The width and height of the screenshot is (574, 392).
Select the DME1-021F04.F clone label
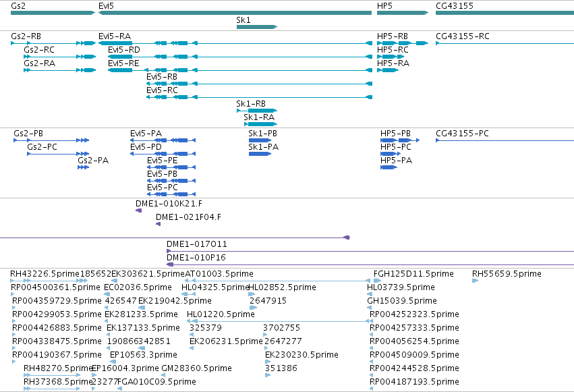coord(189,217)
